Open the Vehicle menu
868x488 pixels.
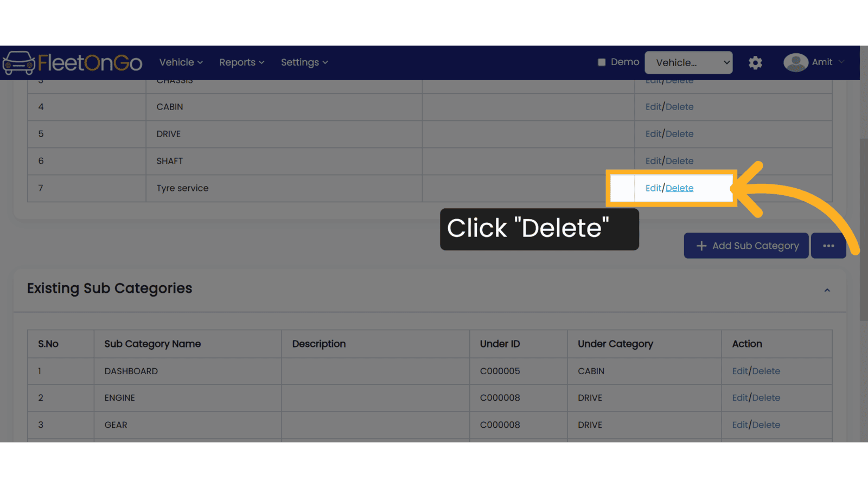[x=181, y=62]
